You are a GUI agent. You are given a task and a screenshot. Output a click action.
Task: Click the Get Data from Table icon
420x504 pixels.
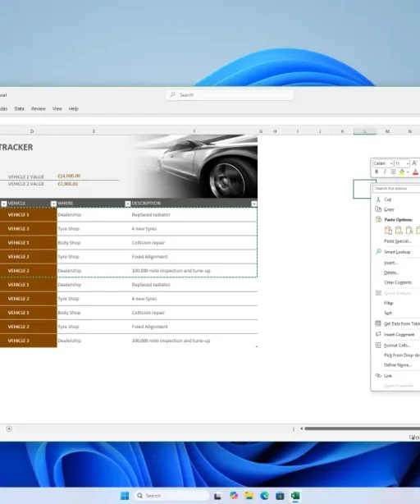click(378, 323)
